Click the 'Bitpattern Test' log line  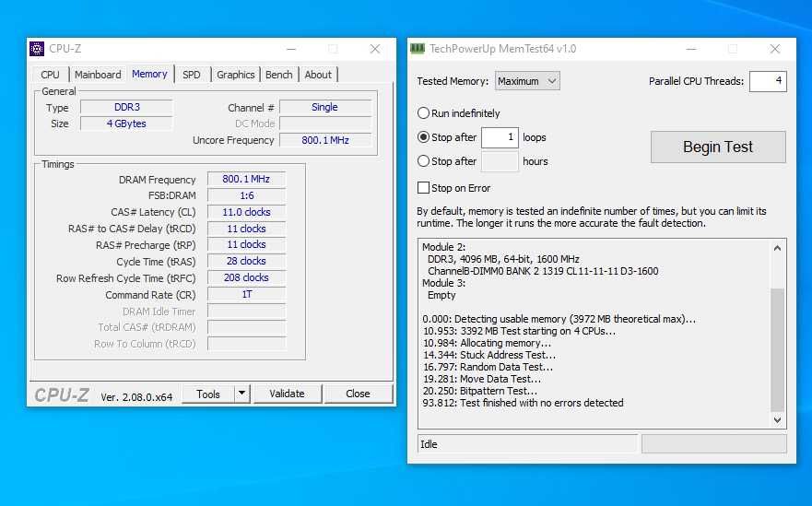[x=480, y=391]
